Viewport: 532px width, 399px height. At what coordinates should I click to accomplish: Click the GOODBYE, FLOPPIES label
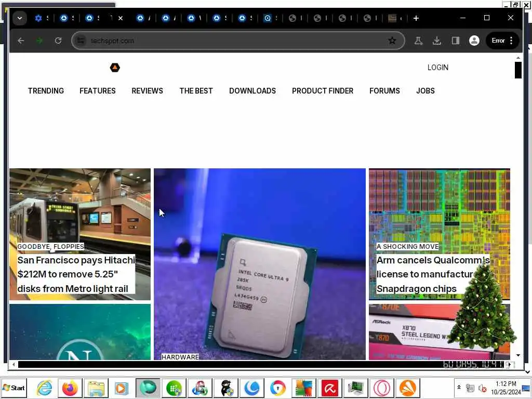pyautogui.click(x=50, y=247)
